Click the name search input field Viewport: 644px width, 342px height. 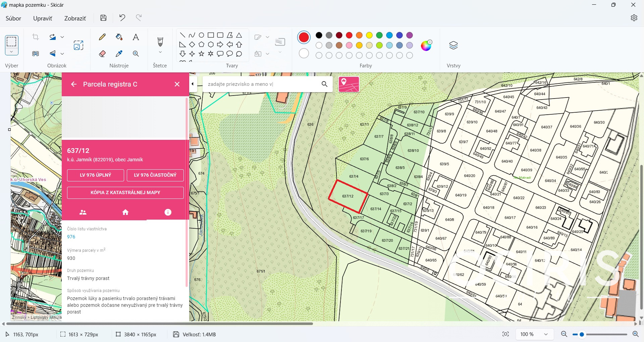(x=262, y=84)
